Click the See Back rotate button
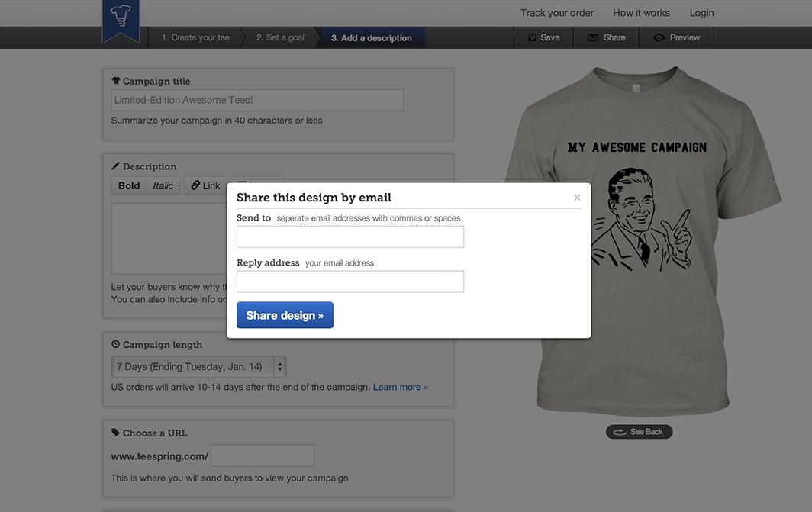This screenshot has width=812, height=512. [639, 432]
